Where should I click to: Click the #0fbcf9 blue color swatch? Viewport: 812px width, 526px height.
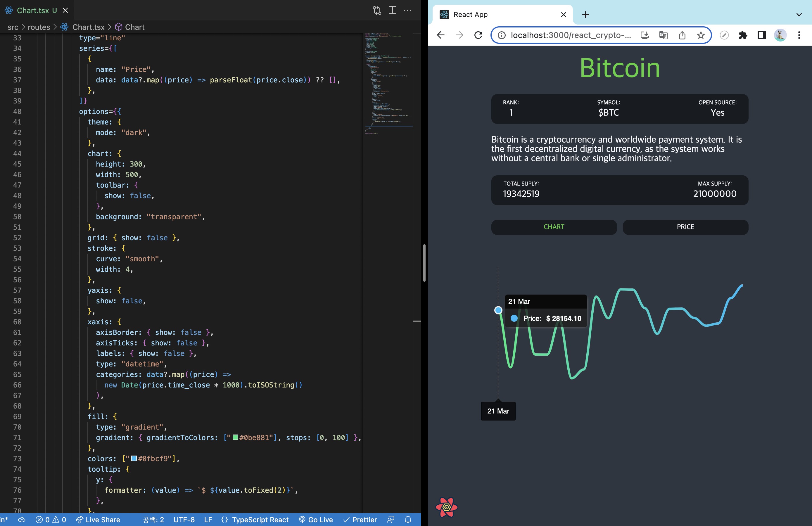[134, 458]
